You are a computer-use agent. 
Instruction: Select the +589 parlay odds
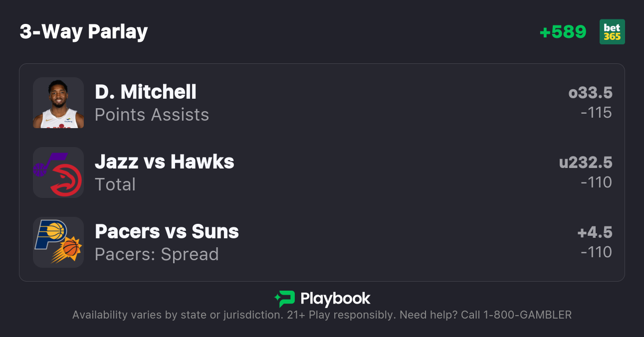[563, 32]
